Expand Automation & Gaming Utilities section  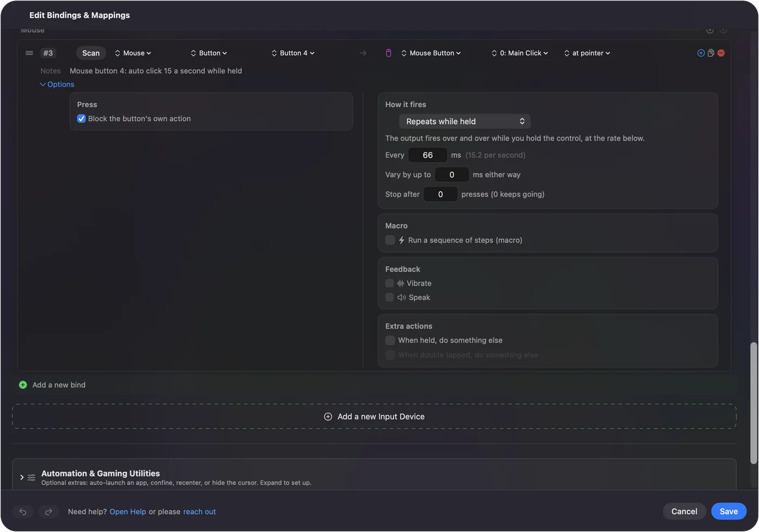coord(22,477)
